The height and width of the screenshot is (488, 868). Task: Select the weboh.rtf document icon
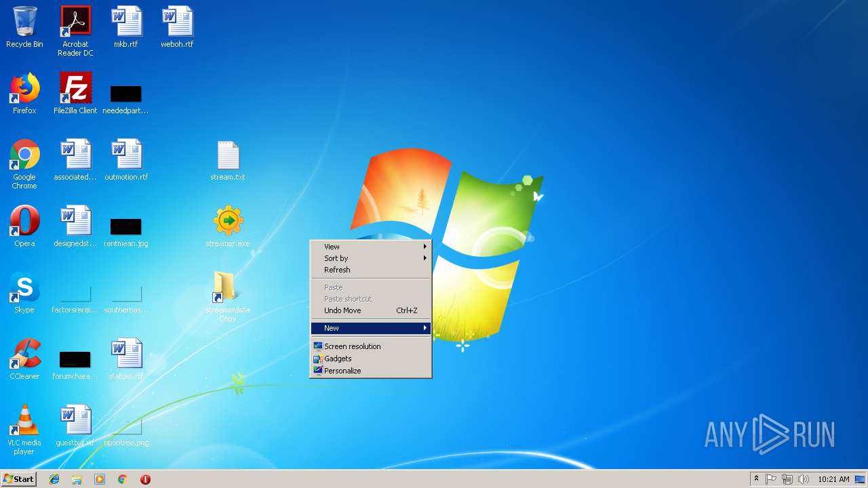pyautogui.click(x=177, y=27)
